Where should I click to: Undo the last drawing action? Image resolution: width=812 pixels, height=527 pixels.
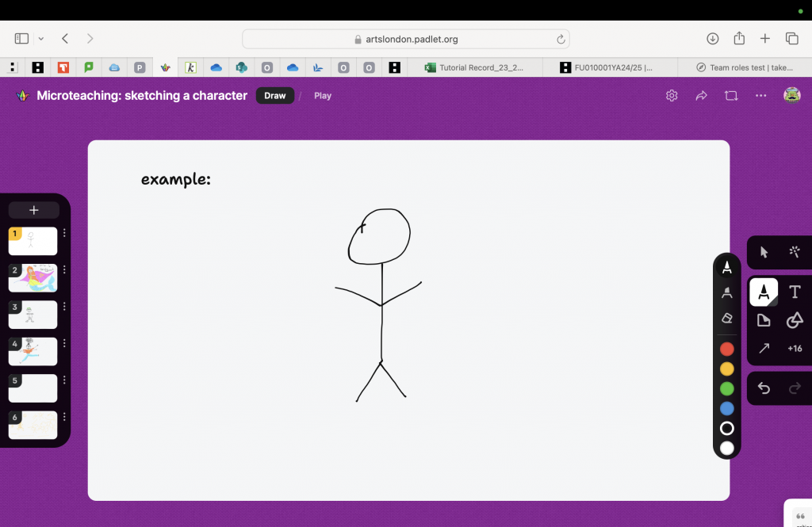(x=764, y=388)
